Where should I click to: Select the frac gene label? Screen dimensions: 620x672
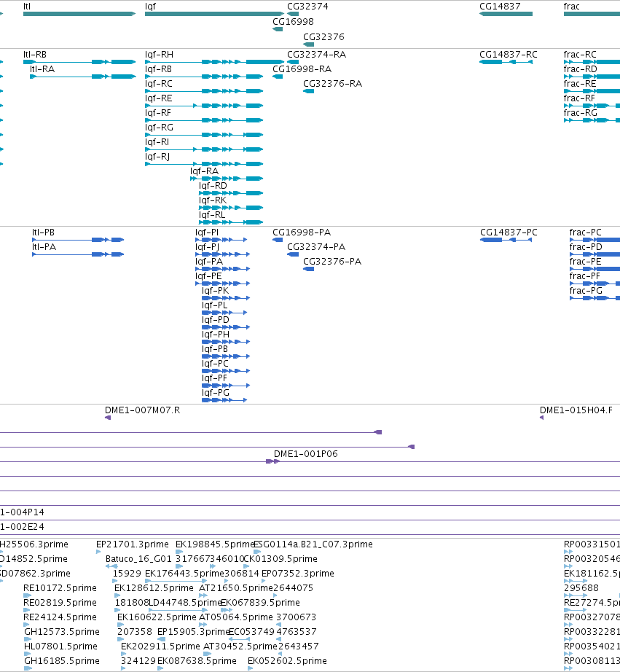572,7
